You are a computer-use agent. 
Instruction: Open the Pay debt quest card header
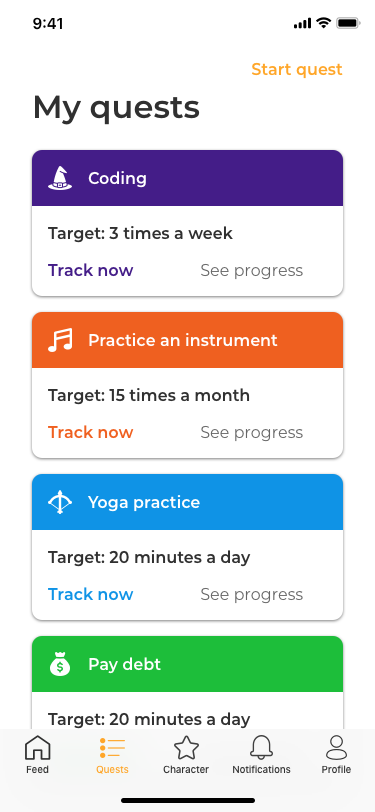188,664
